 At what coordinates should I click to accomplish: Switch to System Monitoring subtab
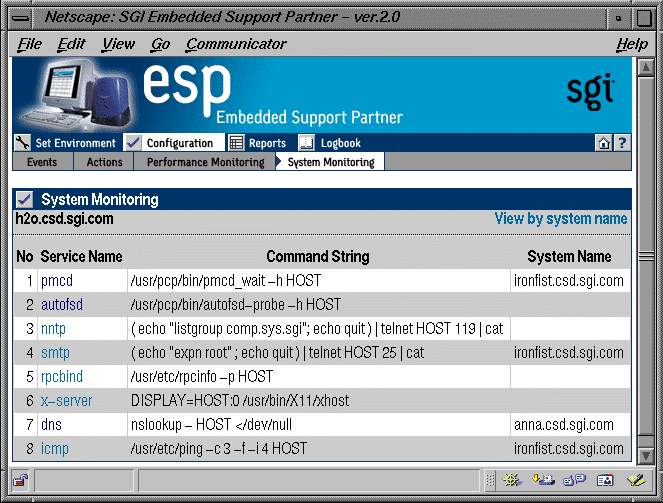(x=330, y=162)
